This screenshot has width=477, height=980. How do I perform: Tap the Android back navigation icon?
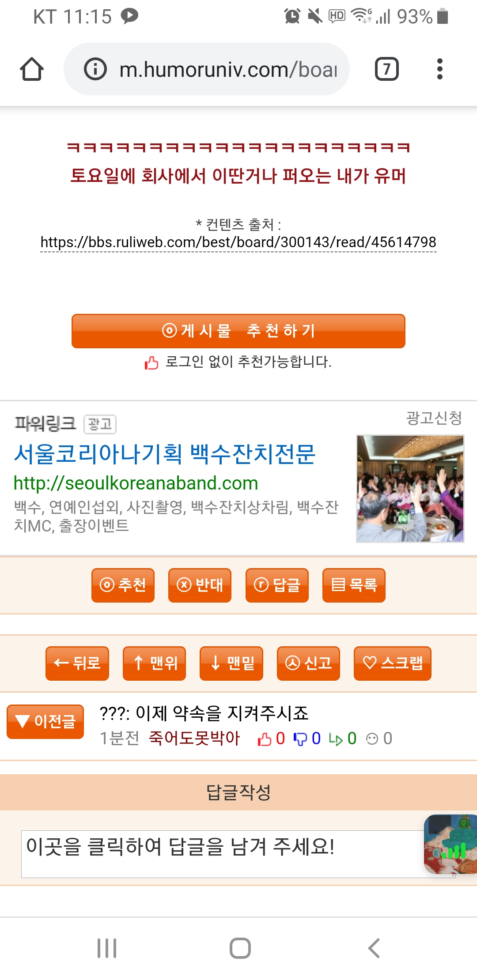point(374,948)
